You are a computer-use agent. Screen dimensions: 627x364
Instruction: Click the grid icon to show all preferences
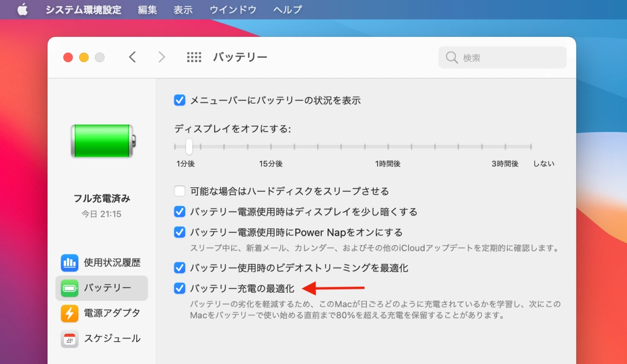[194, 57]
